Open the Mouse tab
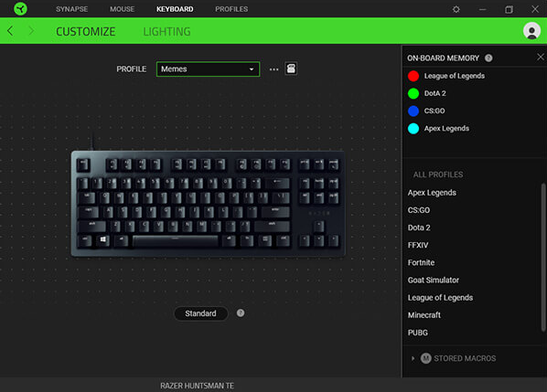The image size is (547, 392). click(122, 9)
